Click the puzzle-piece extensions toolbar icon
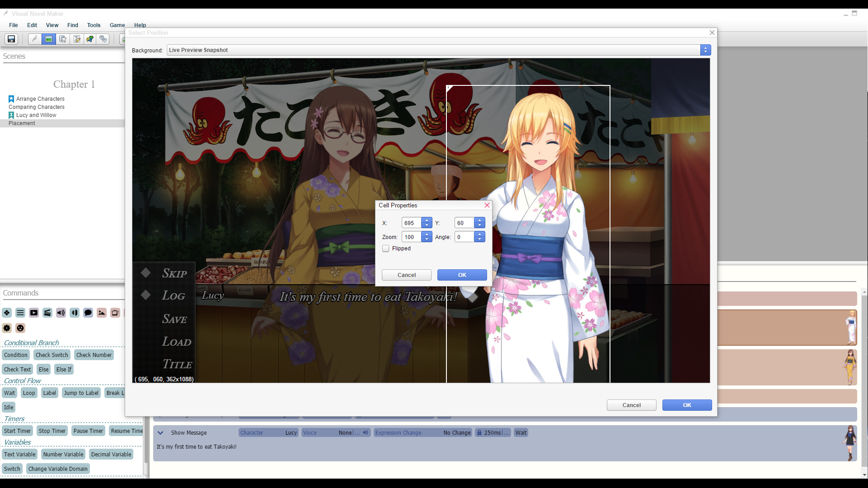 tap(89, 39)
